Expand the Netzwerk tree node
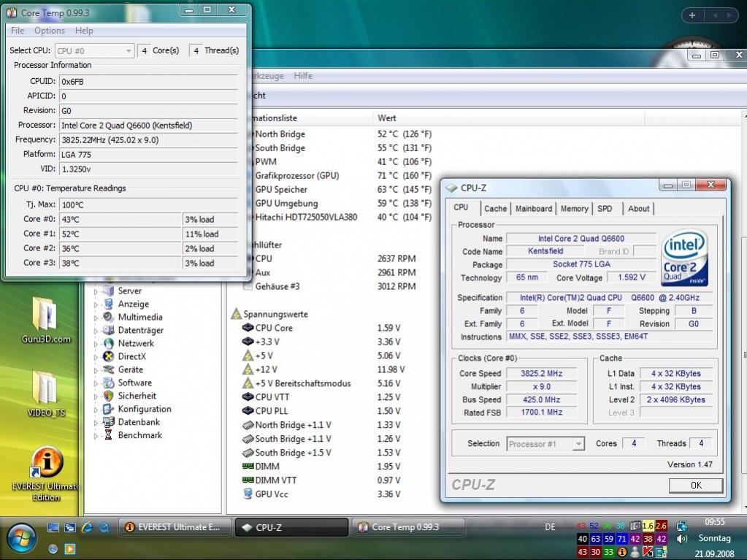 pos(96,344)
